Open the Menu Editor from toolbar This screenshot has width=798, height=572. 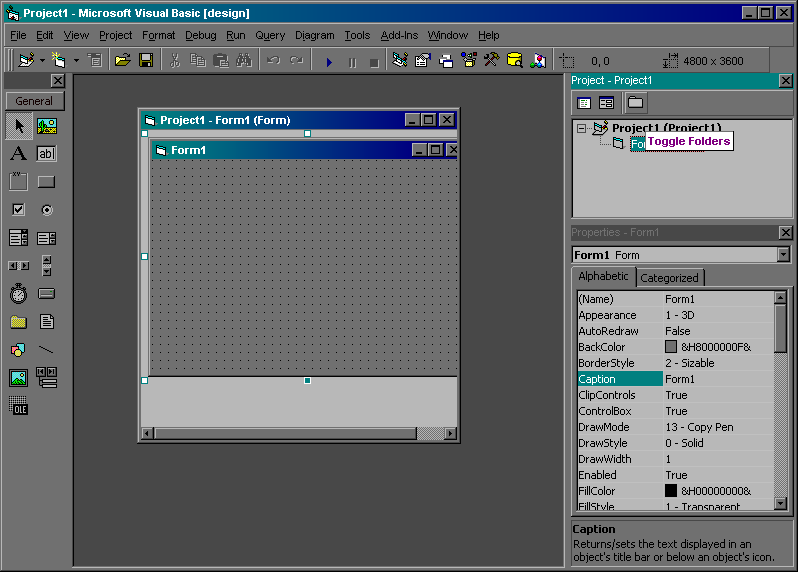point(95,61)
